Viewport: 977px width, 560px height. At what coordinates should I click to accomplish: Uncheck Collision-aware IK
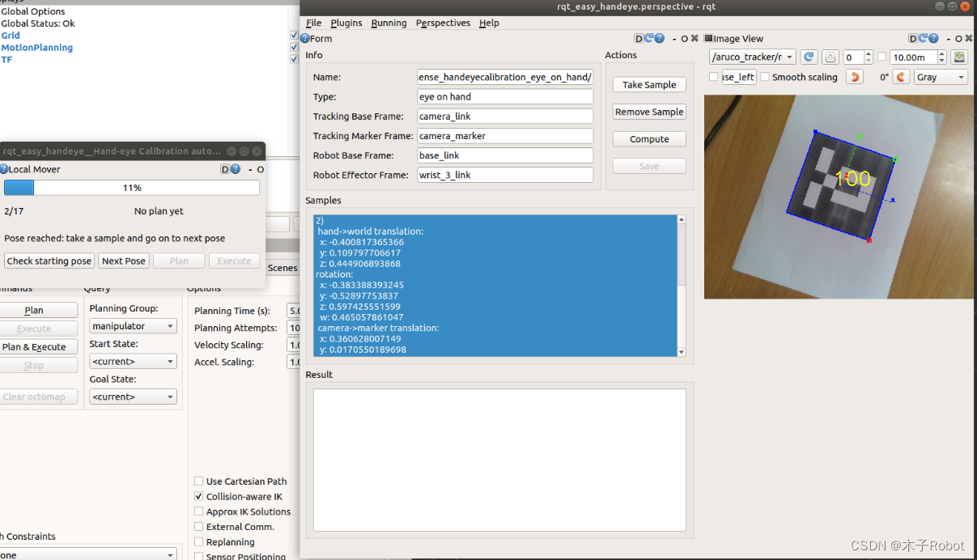[199, 496]
